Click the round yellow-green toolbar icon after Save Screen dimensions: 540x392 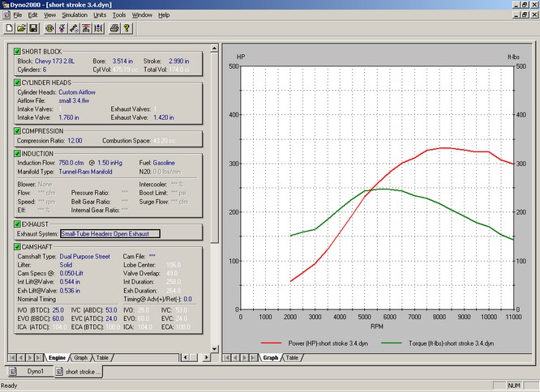49,28
